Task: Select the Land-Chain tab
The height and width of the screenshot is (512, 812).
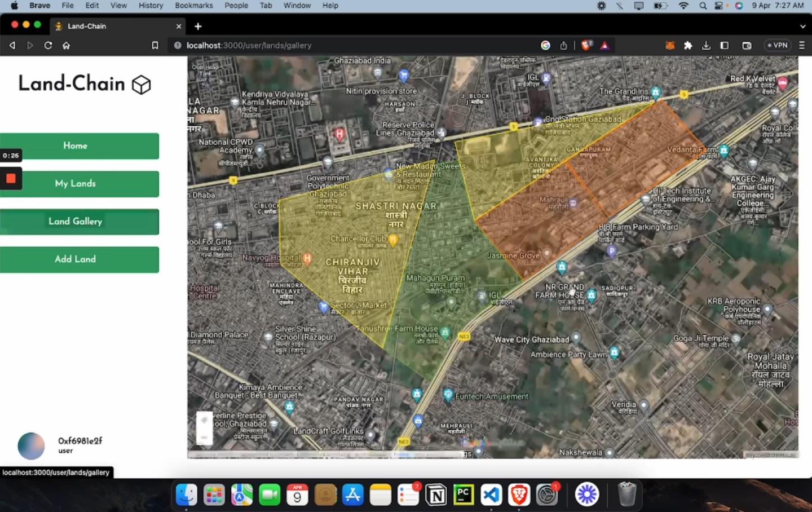Action: 118,26
